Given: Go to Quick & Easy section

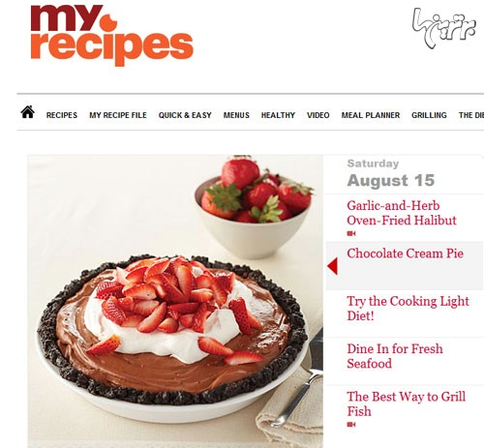Looking at the screenshot, I should point(185,115).
